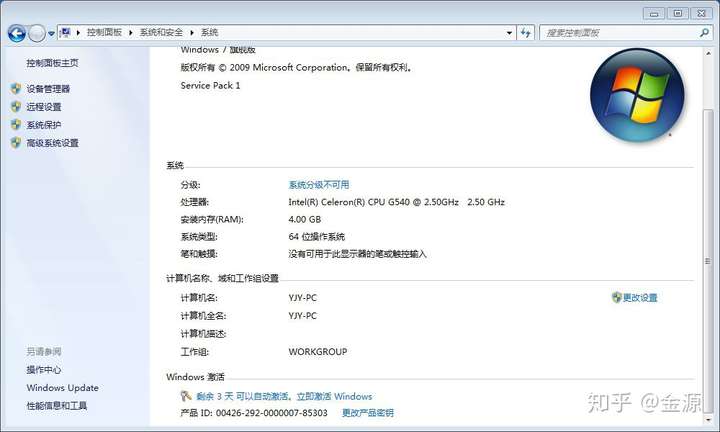Open Windows Update link
The height and width of the screenshot is (432, 720).
click(x=62, y=388)
